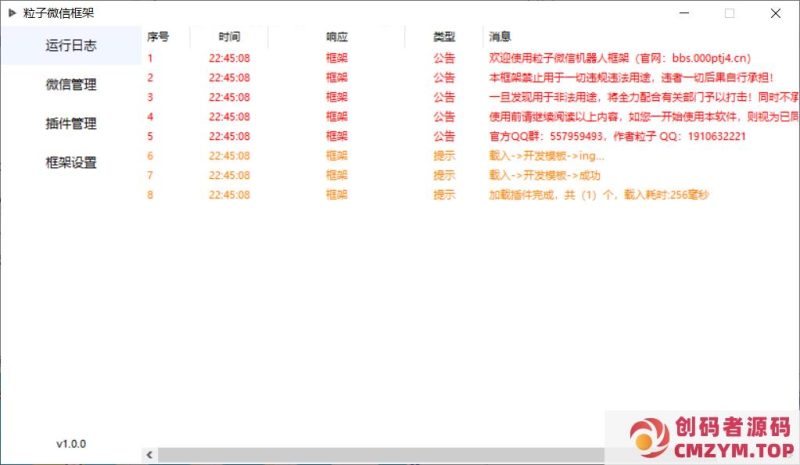
Task: Open 插件管理 in the sidebar
Action: [71, 124]
